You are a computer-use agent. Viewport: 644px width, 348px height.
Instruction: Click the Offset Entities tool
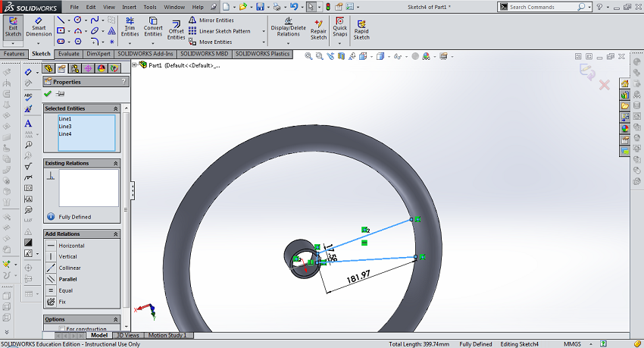coord(176,30)
